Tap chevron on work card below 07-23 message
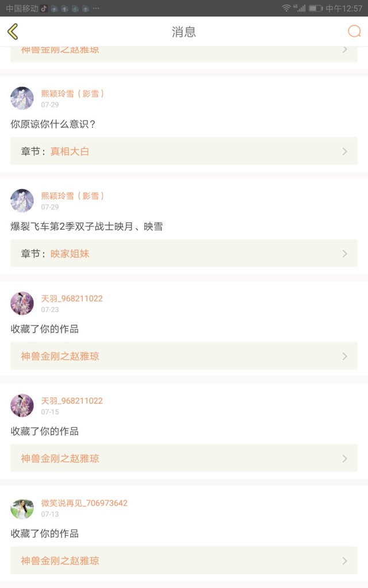The width and height of the screenshot is (368, 588). [344, 357]
